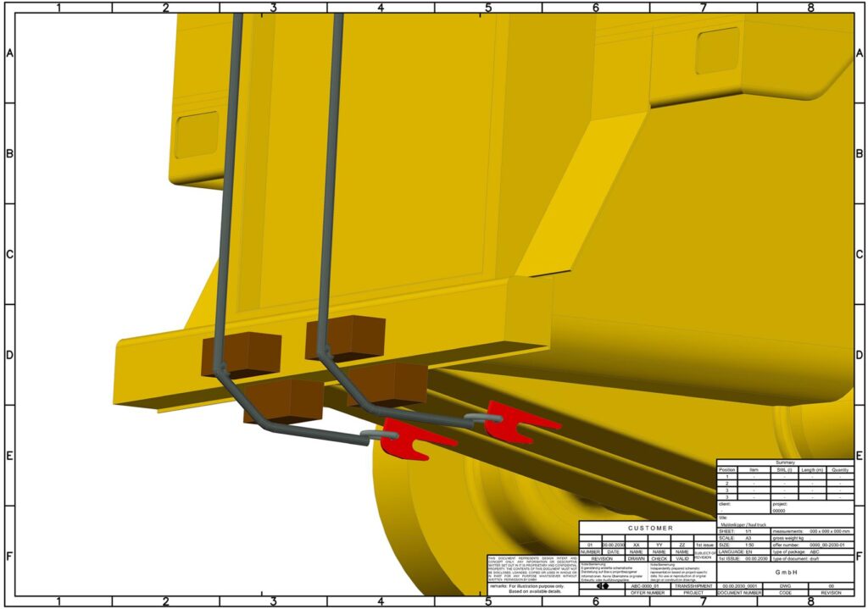Click the DRAWN label cell

(637, 559)
